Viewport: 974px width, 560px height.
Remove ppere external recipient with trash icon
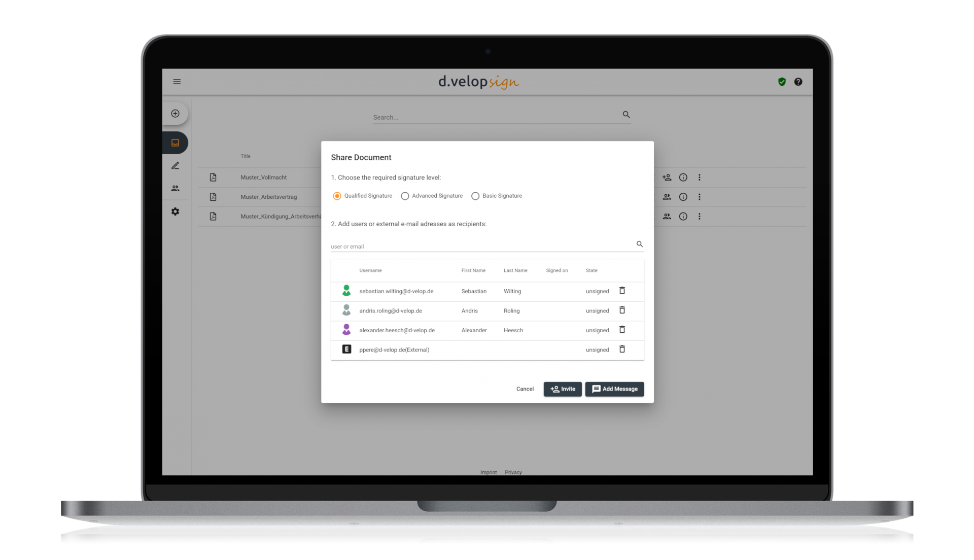[622, 349]
